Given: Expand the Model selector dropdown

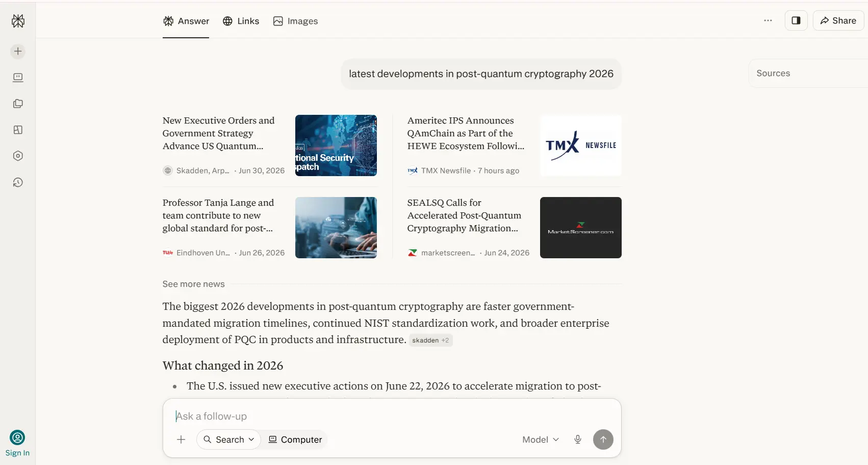Looking at the screenshot, I should (541, 439).
